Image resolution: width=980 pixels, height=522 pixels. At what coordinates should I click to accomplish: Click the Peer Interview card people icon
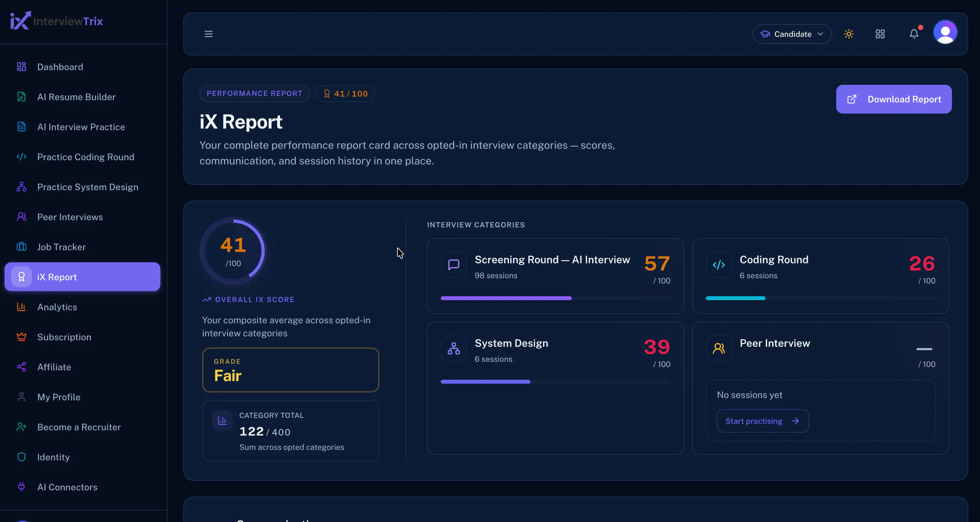(719, 348)
